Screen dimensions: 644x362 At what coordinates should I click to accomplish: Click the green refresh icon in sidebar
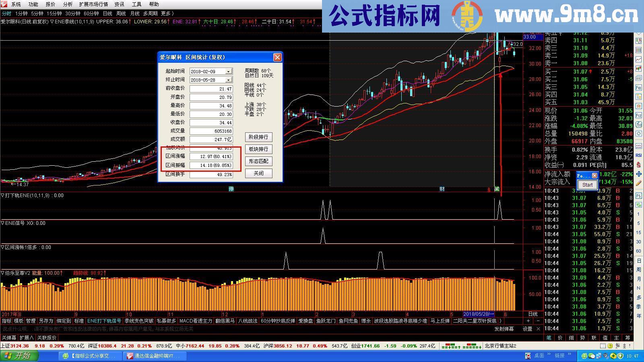pyautogui.click(x=639, y=205)
